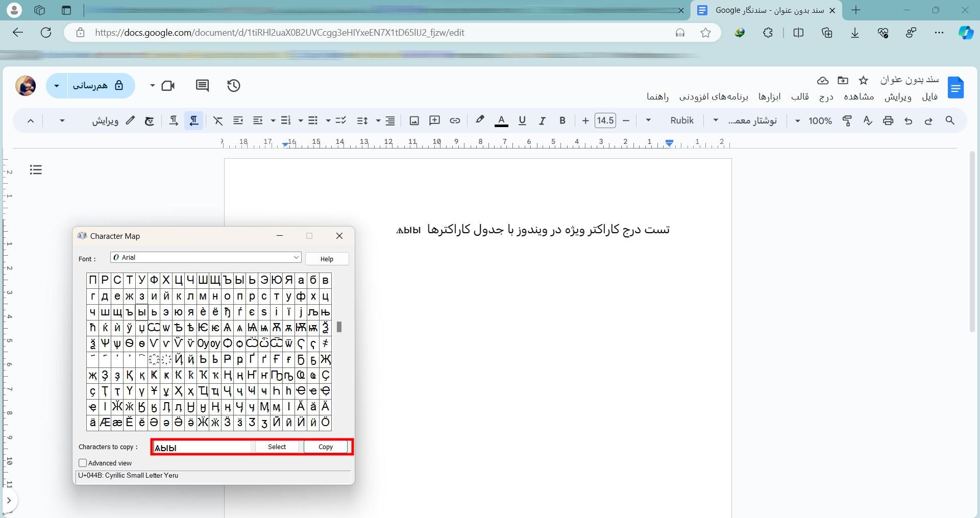The image size is (980, 518).
Task: Open the درج menu
Action: tap(826, 97)
